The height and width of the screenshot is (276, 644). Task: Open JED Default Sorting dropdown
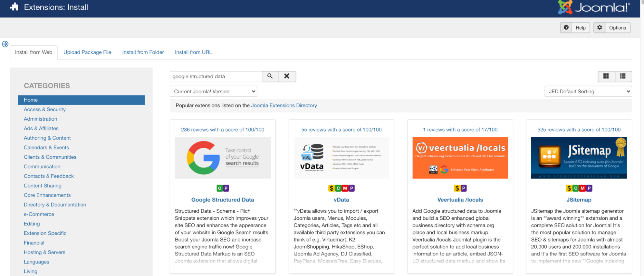pyautogui.click(x=588, y=91)
